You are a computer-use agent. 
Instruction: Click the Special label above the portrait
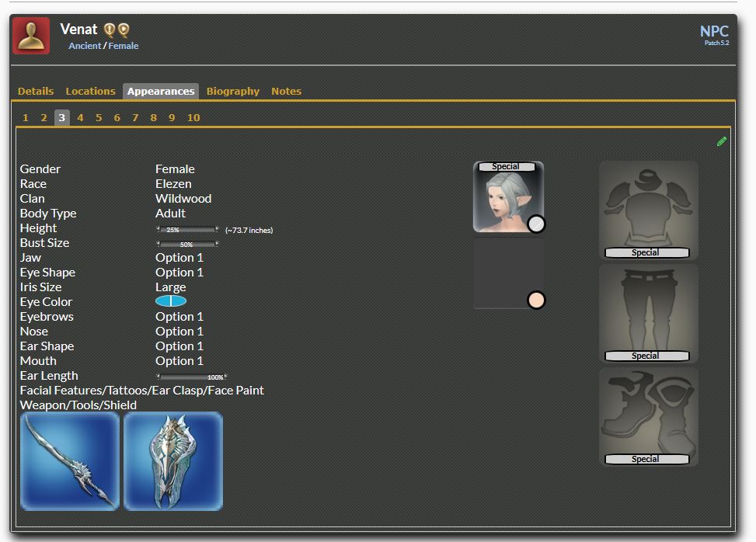[x=506, y=166]
